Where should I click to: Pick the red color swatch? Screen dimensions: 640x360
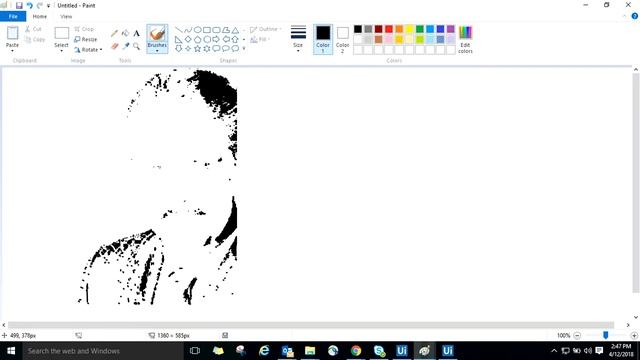389,29
